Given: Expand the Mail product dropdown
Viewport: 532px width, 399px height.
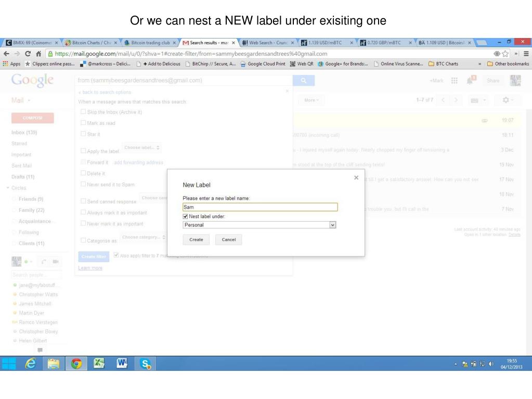Looking at the screenshot, I should coord(21,100).
